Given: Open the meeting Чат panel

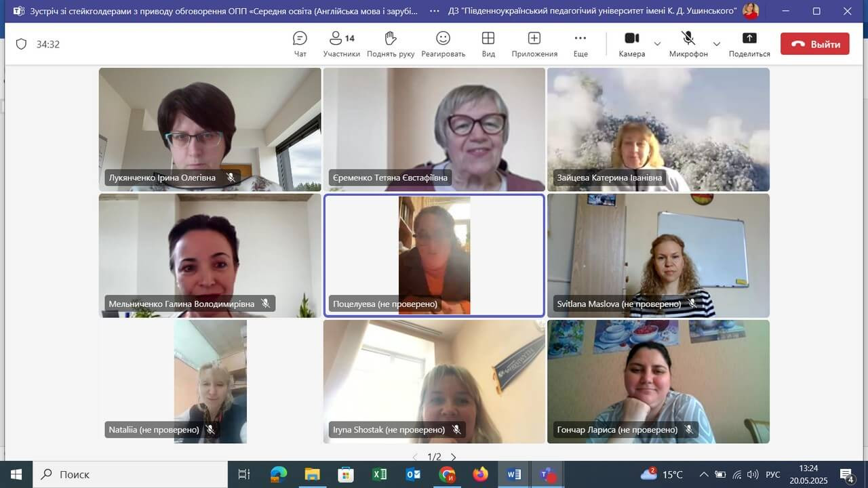Looking at the screenshot, I should pos(300,44).
